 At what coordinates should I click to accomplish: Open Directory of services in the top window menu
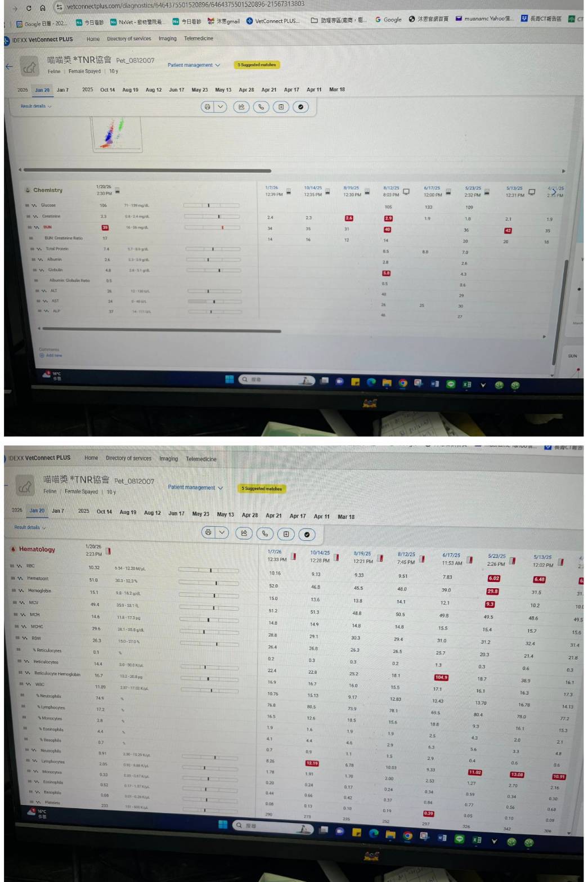pos(129,39)
